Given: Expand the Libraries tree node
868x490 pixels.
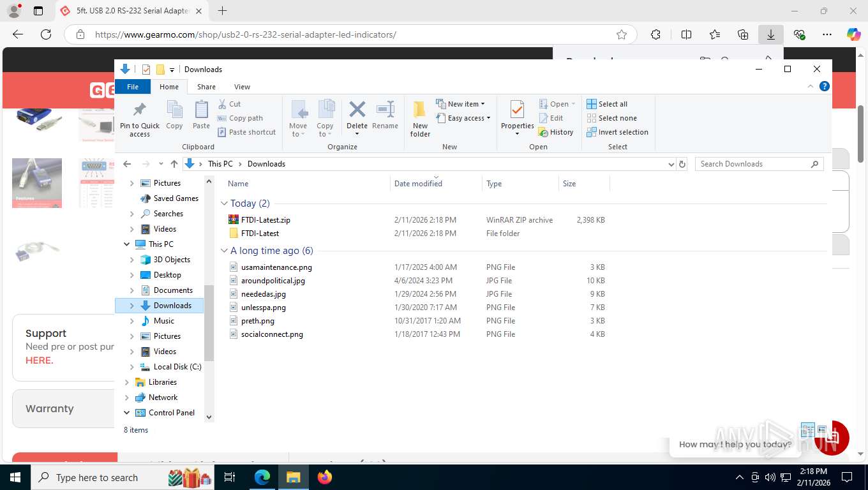Looking at the screenshot, I should 126,382.
